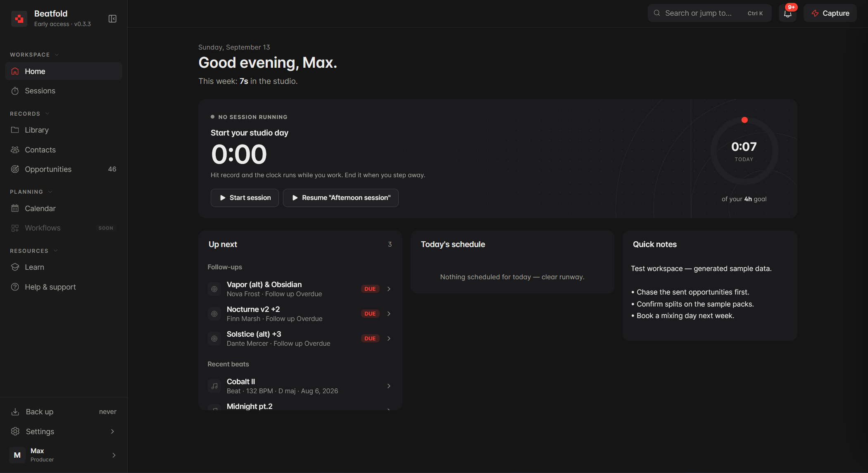Collapse the Records section chevron
Image resolution: width=868 pixels, height=473 pixels.
pyautogui.click(x=47, y=114)
